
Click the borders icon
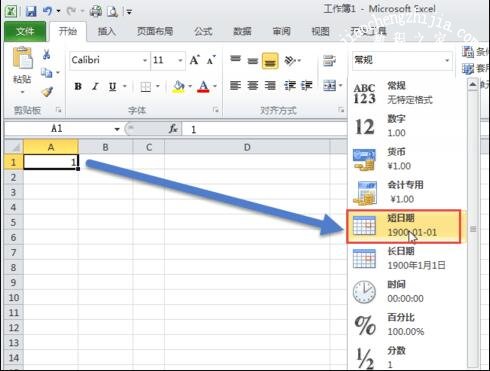click(145, 87)
